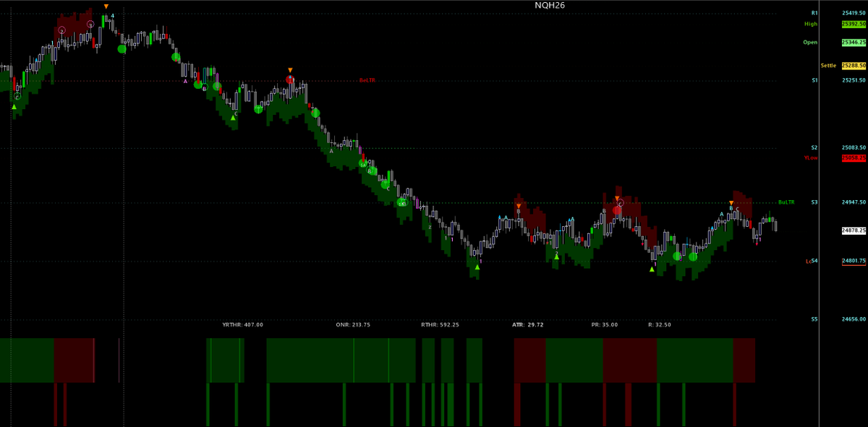Click the 25251.50 price value

point(854,80)
